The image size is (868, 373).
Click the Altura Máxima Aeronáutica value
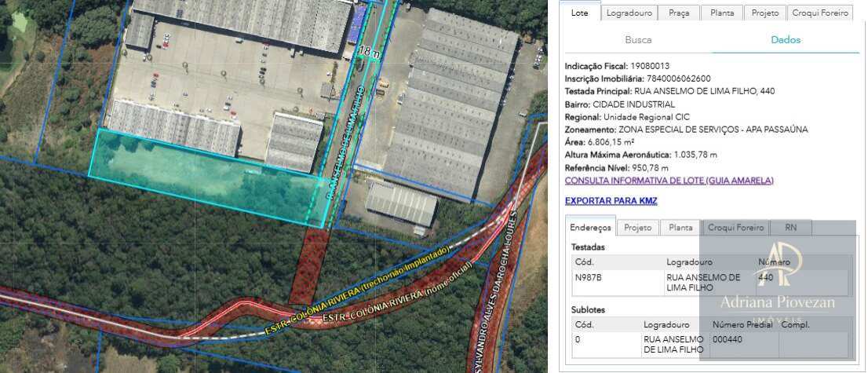695,155
